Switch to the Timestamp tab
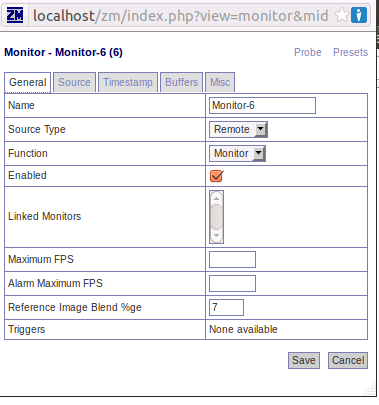The width and height of the screenshot is (379, 405). click(x=128, y=82)
